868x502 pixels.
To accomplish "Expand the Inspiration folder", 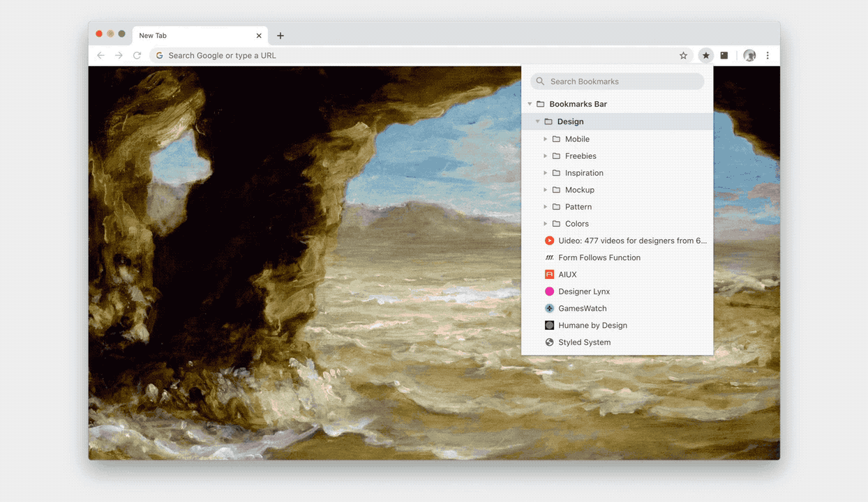I will pyautogui.click(x=546, y=173).
